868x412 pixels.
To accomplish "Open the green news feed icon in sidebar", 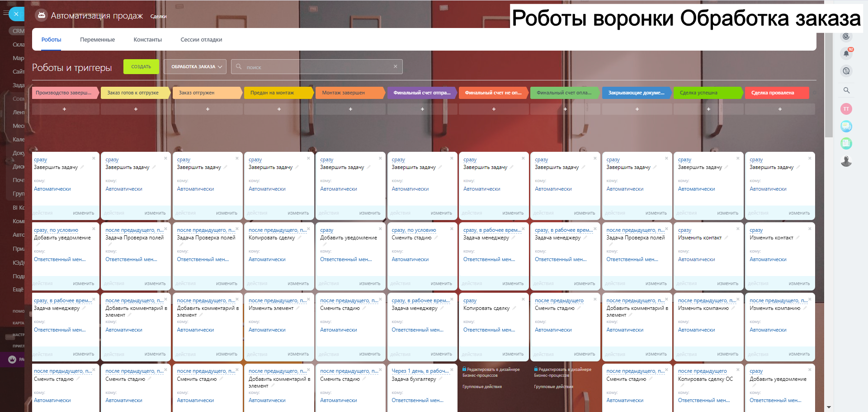I will [846, 144].
